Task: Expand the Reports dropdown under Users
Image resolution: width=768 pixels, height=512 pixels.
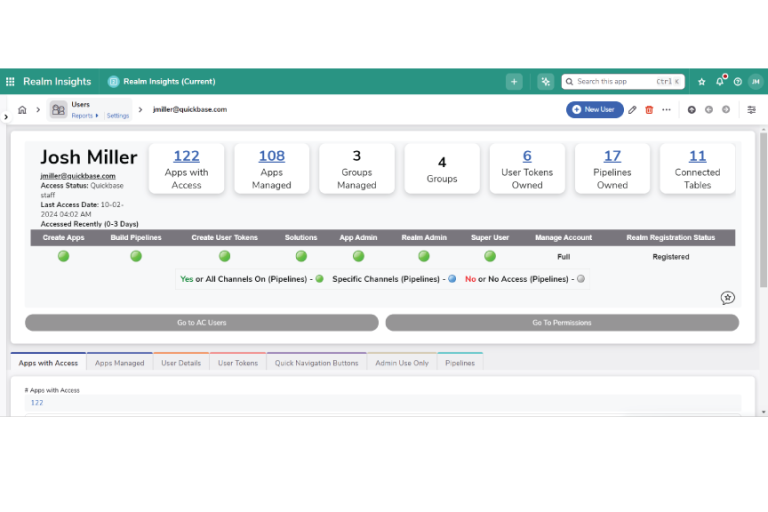Action: [x=84, y=116]
